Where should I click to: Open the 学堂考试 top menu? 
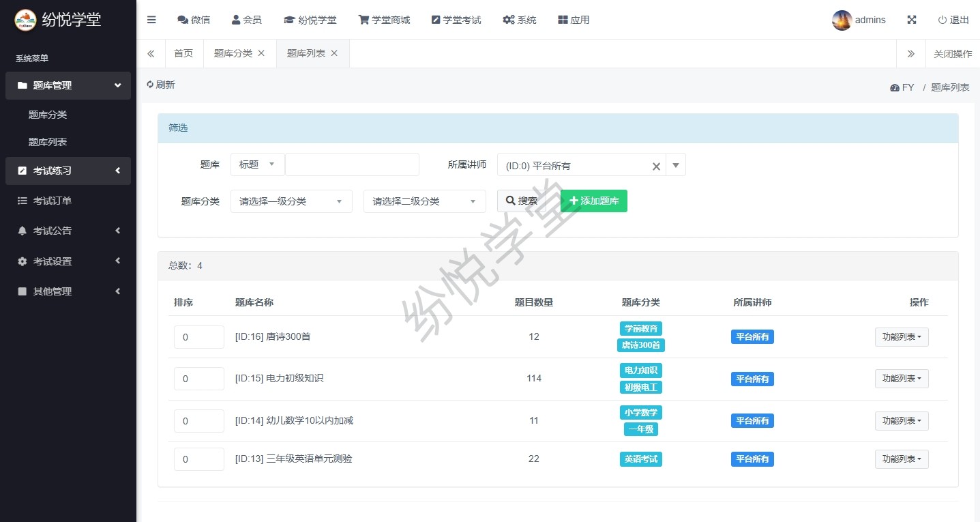456,20
